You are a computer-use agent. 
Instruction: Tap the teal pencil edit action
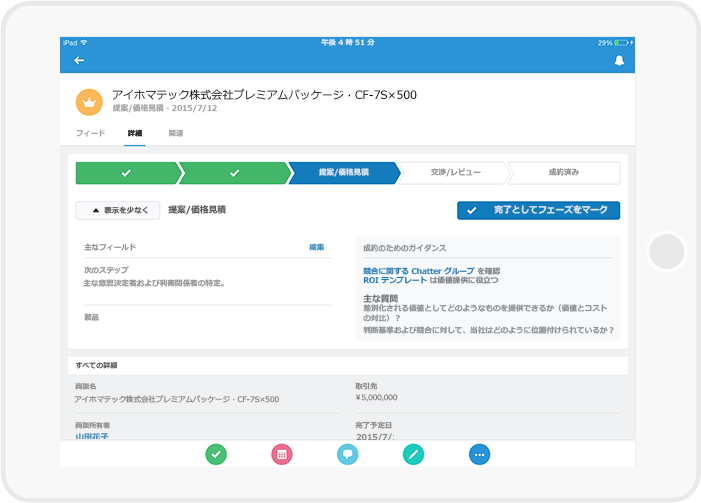coord(413,454)
